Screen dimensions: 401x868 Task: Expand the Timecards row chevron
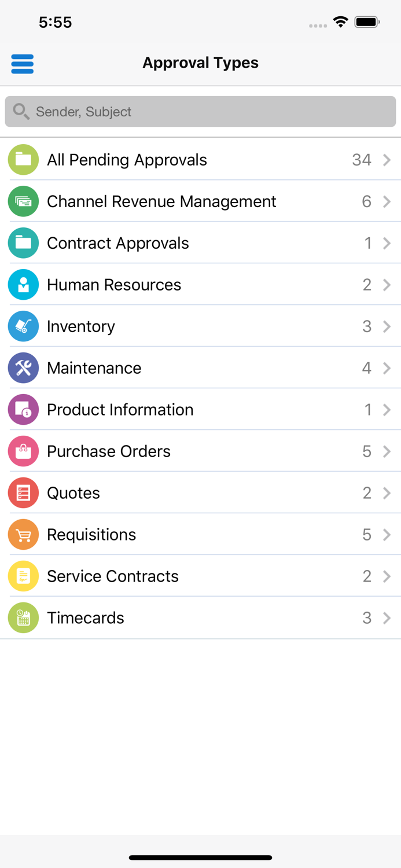pyautogui.click(x=387, y=617)
